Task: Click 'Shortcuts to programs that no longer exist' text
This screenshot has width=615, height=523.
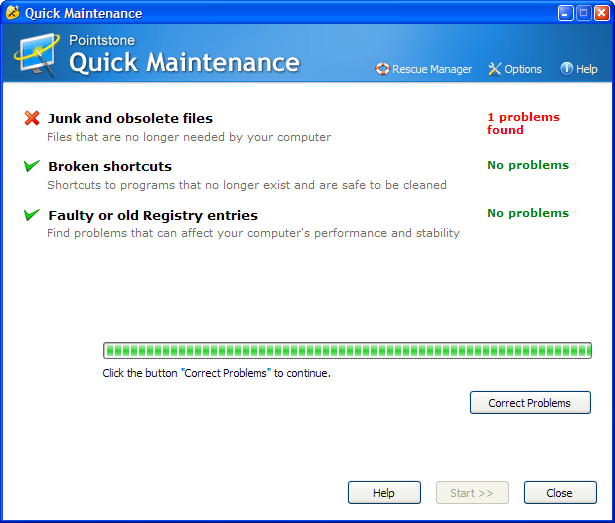Action: tap(247, 185)
